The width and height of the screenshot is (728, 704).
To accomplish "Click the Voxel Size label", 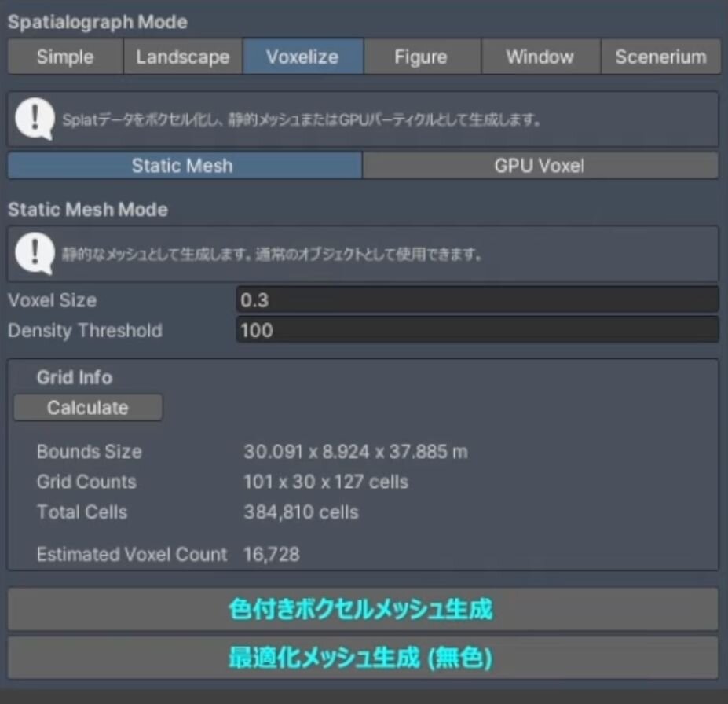I will (x=53, y=300).
